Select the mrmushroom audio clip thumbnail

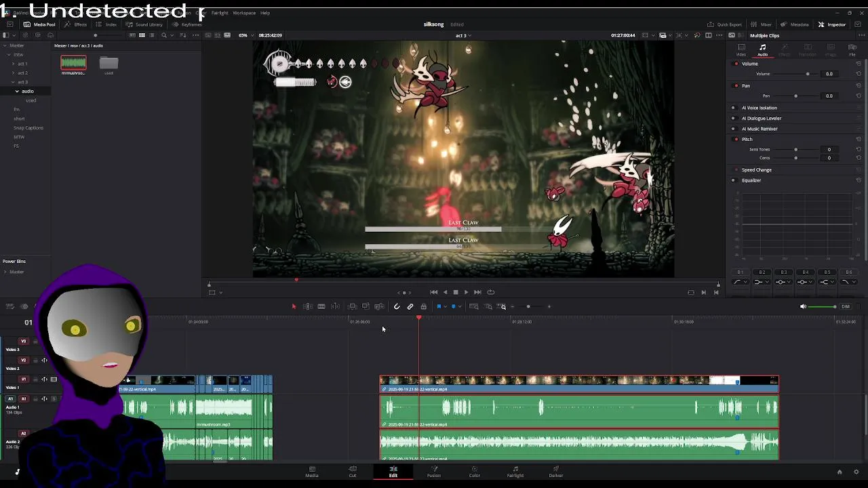click(x=73, y=64)
